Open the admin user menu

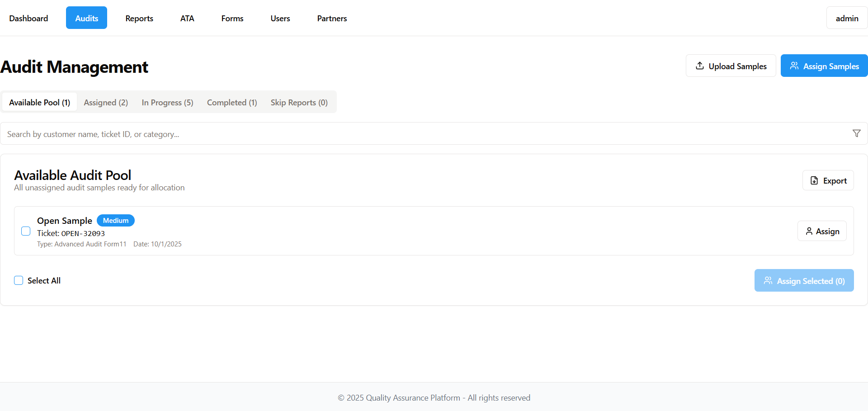coord(846,18)
